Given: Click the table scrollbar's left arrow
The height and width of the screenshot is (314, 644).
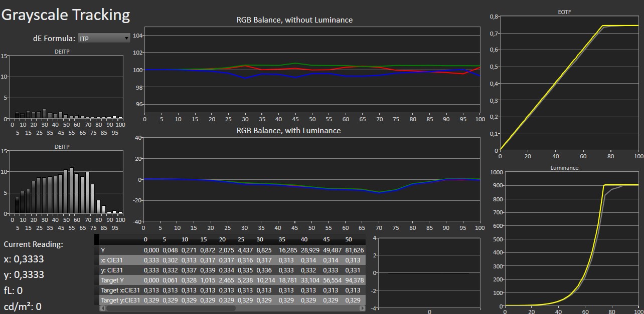Looking at the screenshot, I should pos(103,308).
